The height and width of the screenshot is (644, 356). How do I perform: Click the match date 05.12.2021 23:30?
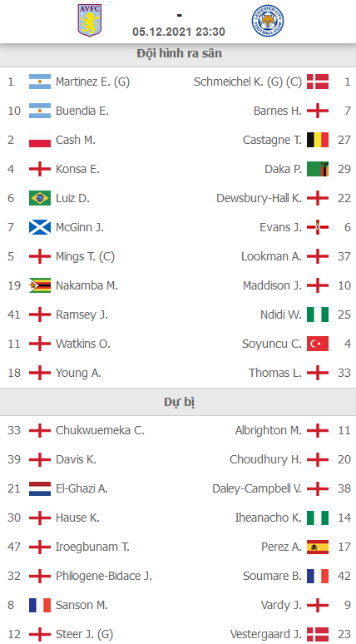point(179,32)
